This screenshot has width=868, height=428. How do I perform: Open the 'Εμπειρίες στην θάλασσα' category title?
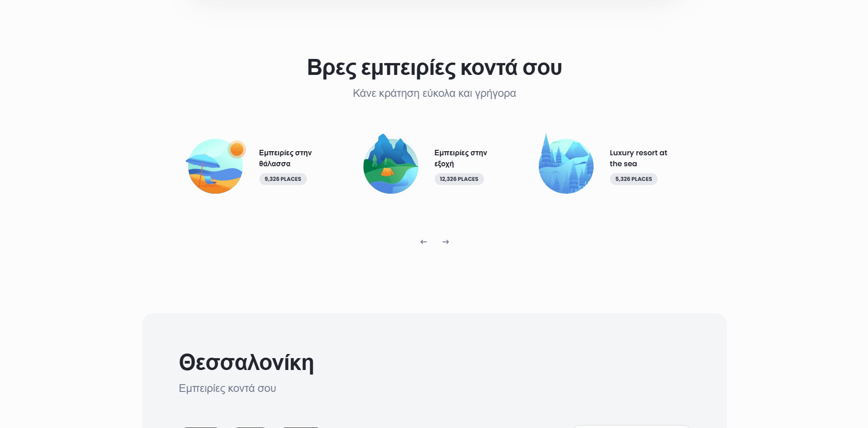(285, 158)
